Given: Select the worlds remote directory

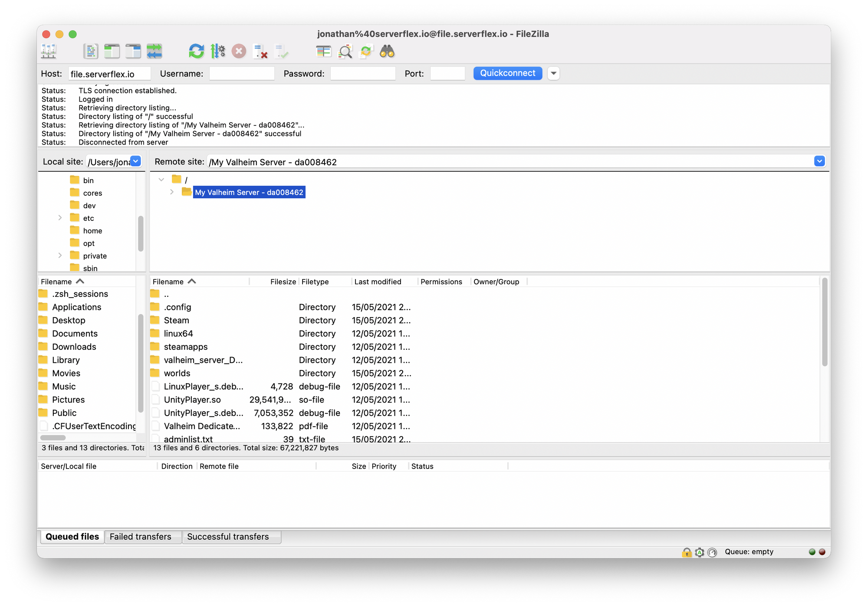Looking at the screenshot, I should (x=177, y=374).
